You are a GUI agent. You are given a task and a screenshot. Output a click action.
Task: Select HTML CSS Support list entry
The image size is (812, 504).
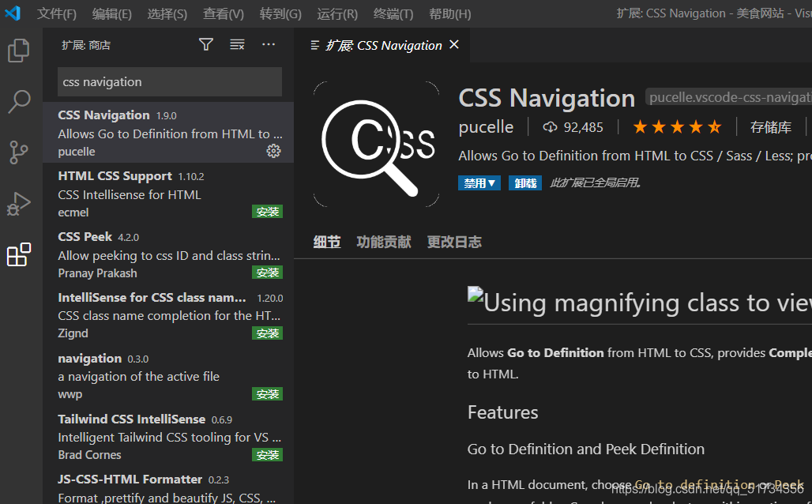click(x=168, y=194)
